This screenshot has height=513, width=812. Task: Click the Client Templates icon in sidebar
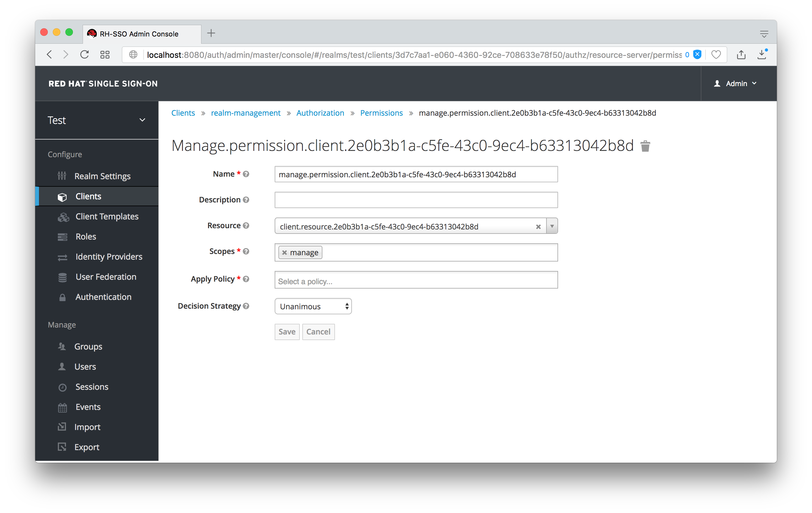(x=64, y=216)
